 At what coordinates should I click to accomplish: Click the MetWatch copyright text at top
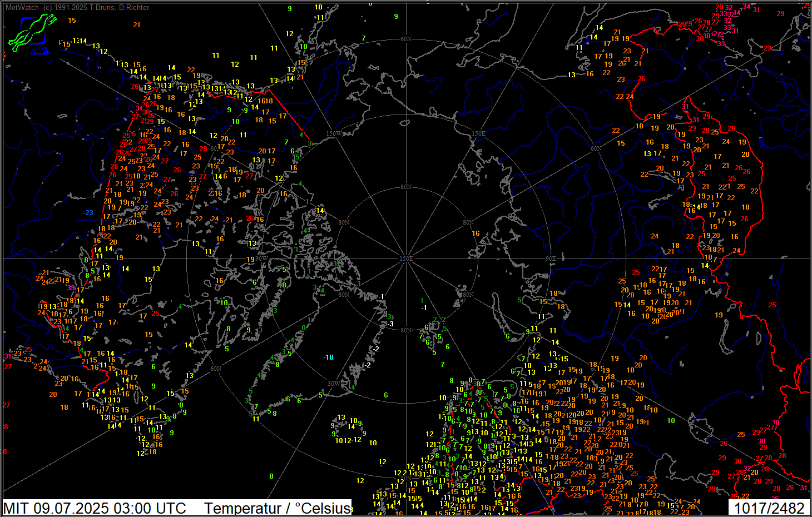(77, 7)
